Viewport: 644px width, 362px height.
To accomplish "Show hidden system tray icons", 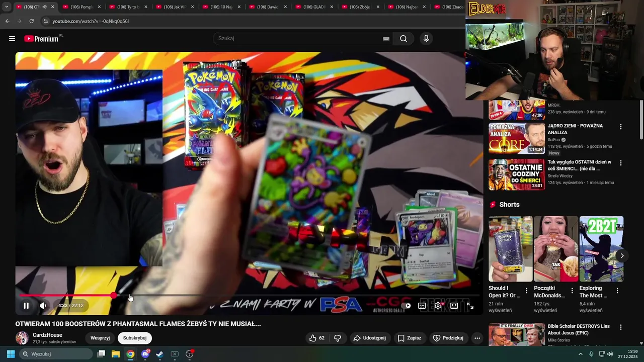I will 580,354.
